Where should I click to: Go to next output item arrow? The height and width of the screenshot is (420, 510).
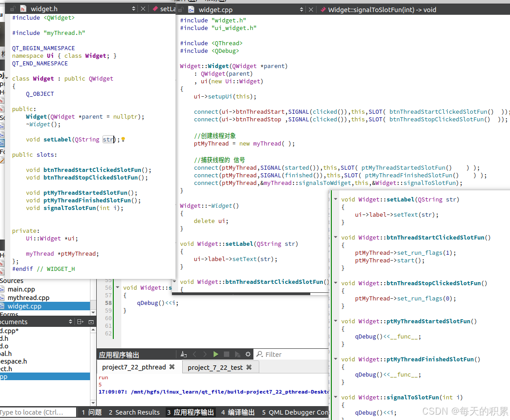(x=205, y=354)
